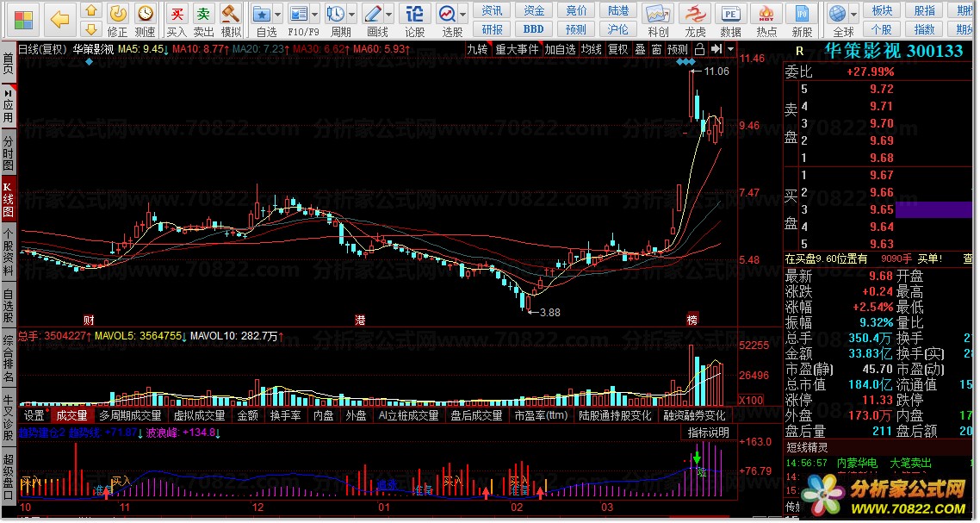The width and height of the screenshot is (980, 523).
Task: Switch to the 多周期成交量 tab
Action: (130, 415)
